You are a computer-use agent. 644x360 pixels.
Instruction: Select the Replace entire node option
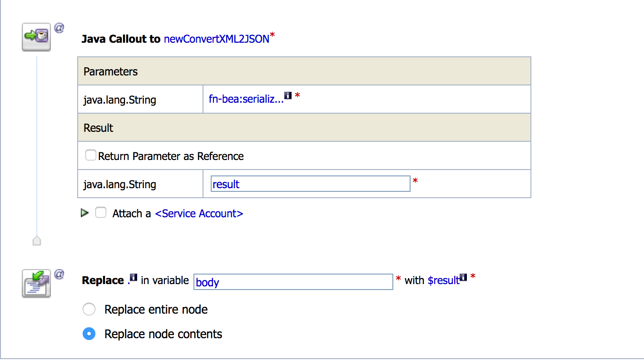coord(89,310)
